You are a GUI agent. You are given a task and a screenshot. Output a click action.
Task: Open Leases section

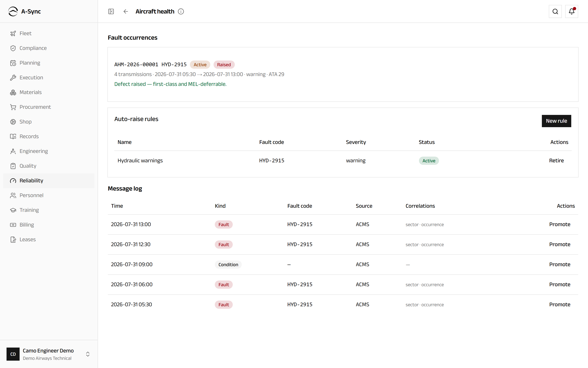tap(49, 239)
